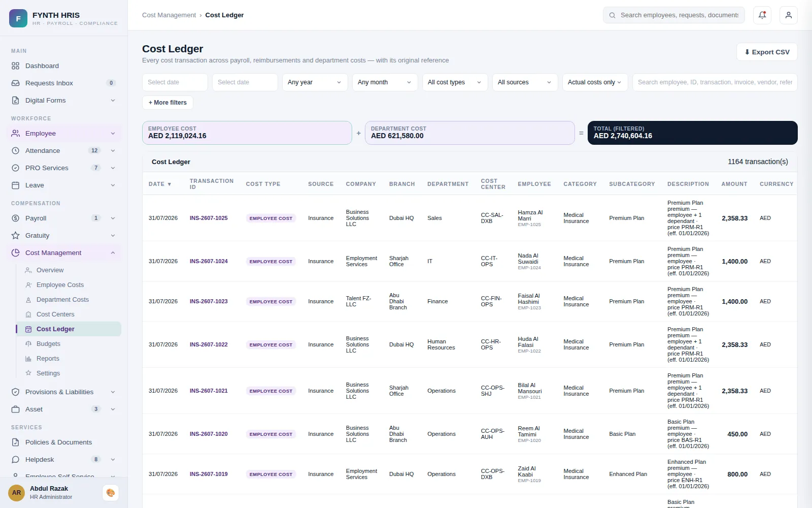
Task: Click Cost Management breadcrumb link
Action: click(169, 15)
